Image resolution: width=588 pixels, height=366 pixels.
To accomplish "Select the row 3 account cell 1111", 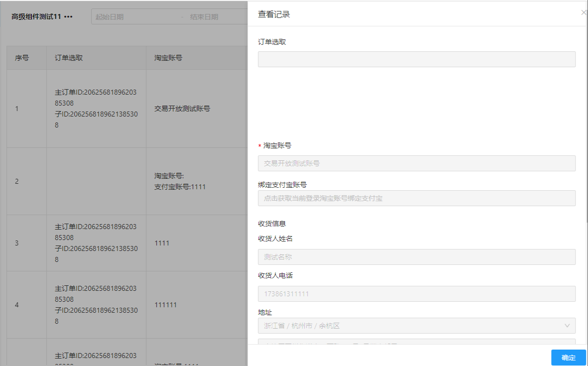I will [x=162, y=243].
